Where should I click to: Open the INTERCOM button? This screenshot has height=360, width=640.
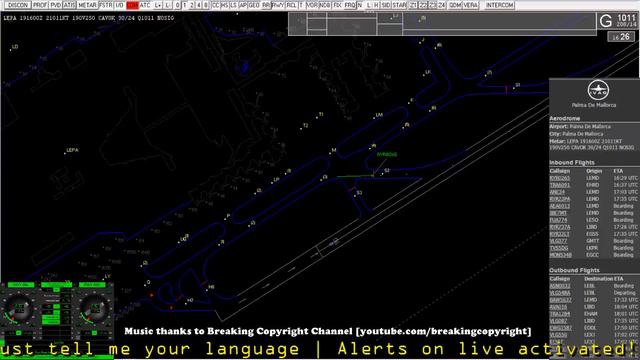[x=500, y=5]
